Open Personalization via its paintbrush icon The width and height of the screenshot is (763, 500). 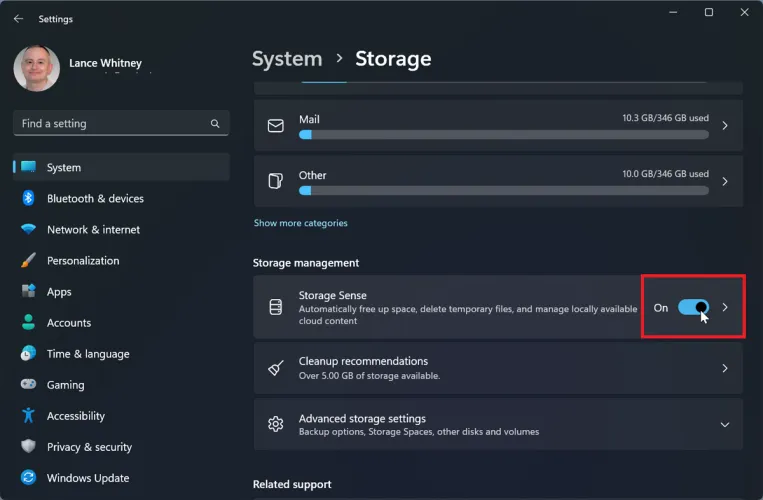28,260
